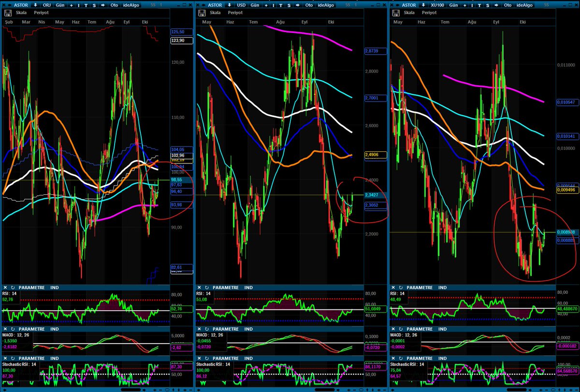Toggle the I tool in the ORJ chart toolbar
Screen dimensions: 580x392
pyautogui.click(x=79, y=5)
